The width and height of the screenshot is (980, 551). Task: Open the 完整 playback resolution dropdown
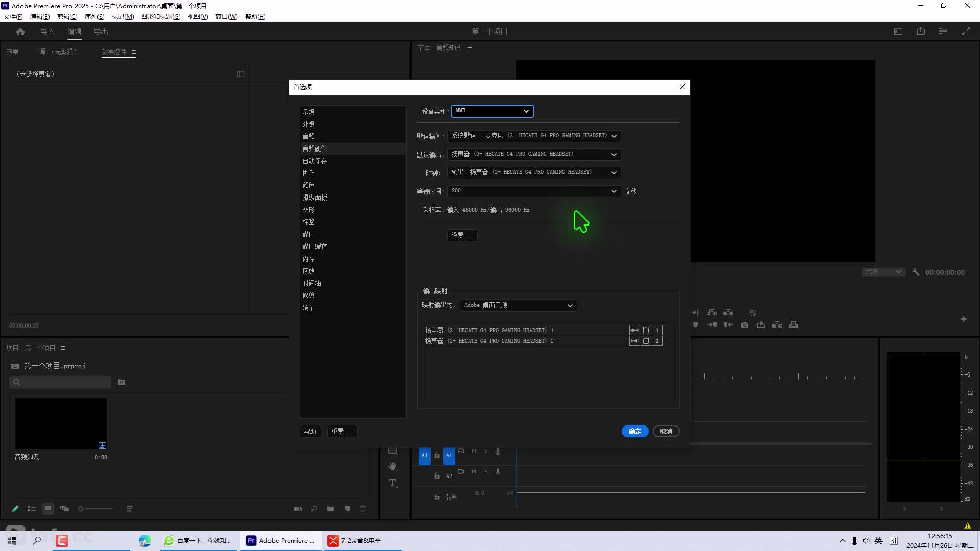[x=883, y=272]
